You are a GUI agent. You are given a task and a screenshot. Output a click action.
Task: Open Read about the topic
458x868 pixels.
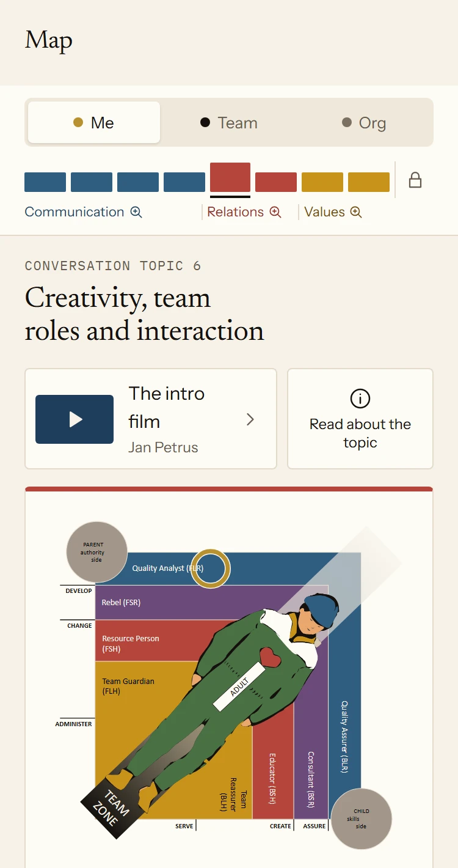pos(360,419)
